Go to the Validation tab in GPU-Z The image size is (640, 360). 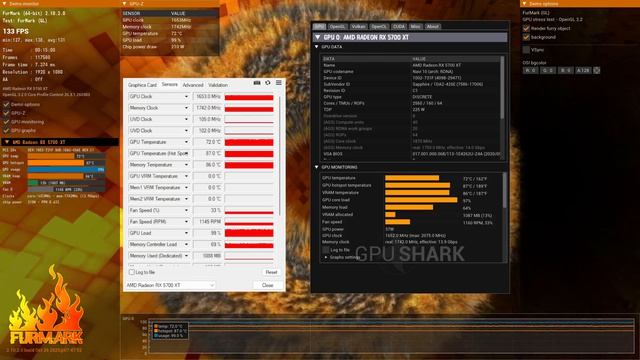click(218, 85)
